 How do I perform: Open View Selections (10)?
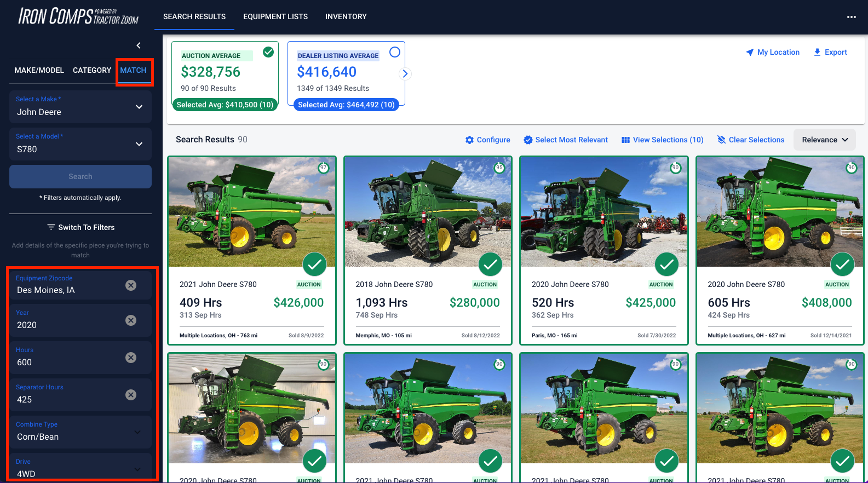663,140
